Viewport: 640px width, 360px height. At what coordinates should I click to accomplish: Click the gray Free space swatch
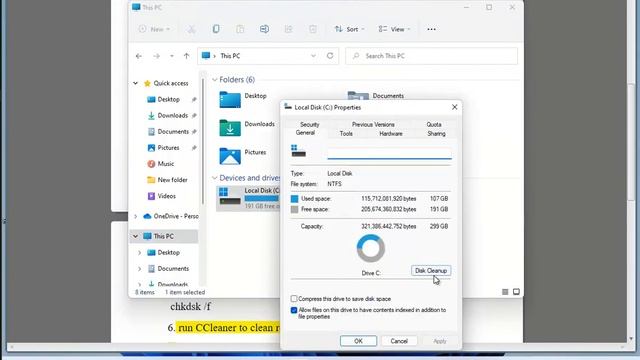(x=294, y=209)
